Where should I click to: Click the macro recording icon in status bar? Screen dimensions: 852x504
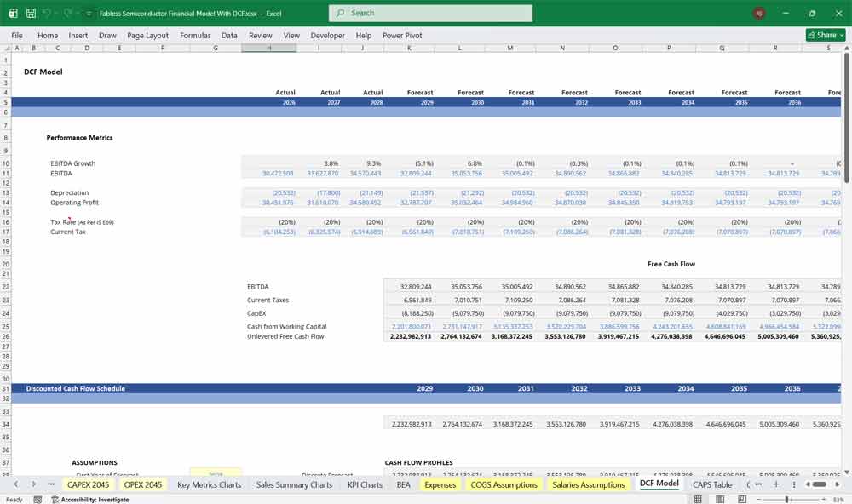(x=37, y=498)
